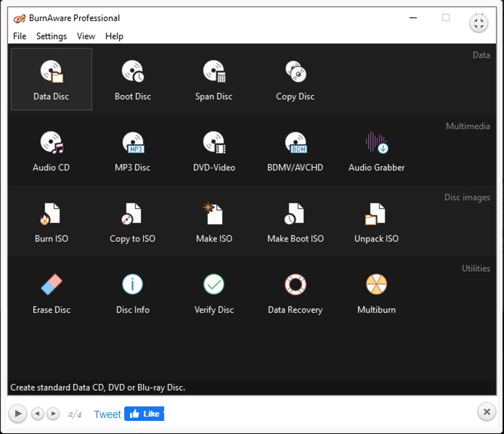The image size is (504, 434).
Task: Click the Utilities category label
Action: tap(476, 269)
